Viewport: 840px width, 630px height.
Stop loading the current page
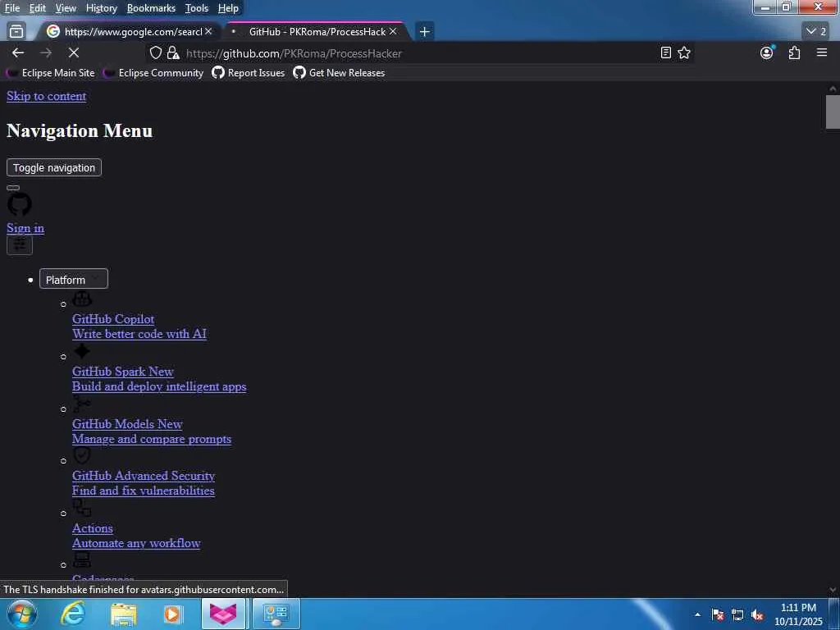tap(73, 52)
